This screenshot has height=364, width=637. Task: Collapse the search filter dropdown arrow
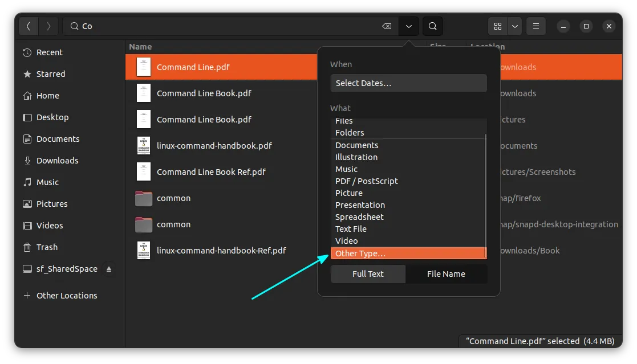click(409, 26)
